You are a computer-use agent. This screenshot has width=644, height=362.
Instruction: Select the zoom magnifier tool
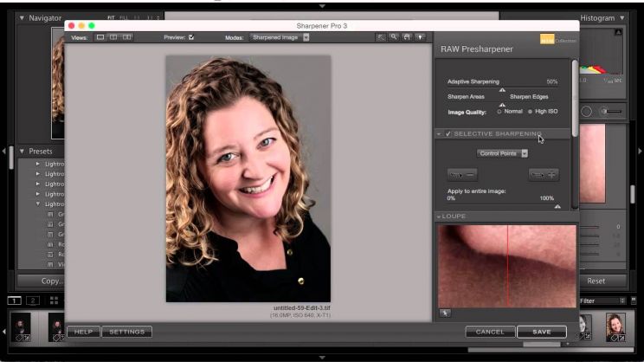point(394,37)
